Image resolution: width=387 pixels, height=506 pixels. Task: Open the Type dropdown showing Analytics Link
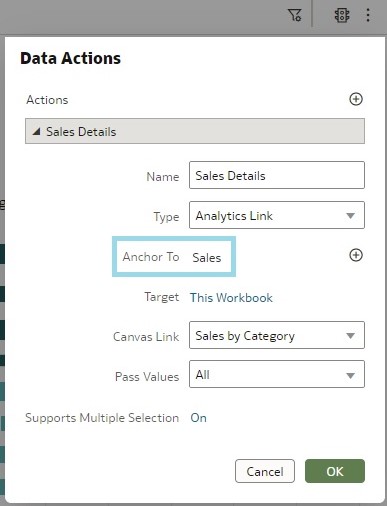[277, 215]
